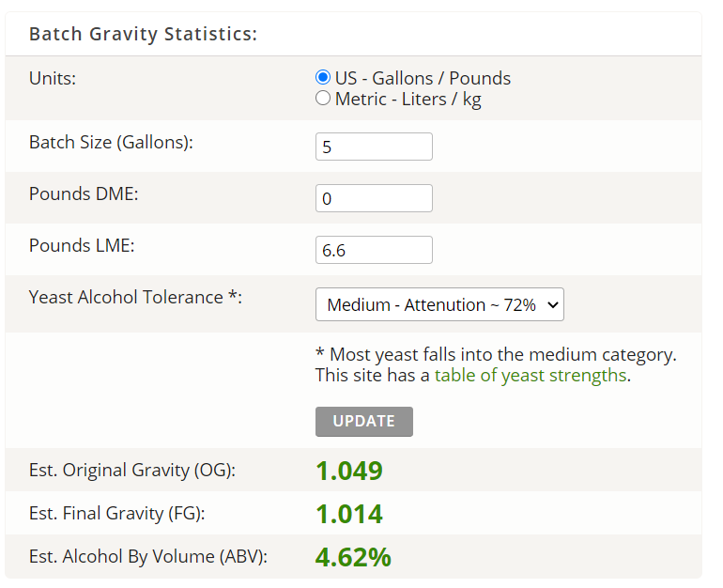
Task: Click the Est. Original Gravity (OG) label
Action: click(x=132, y=471)
